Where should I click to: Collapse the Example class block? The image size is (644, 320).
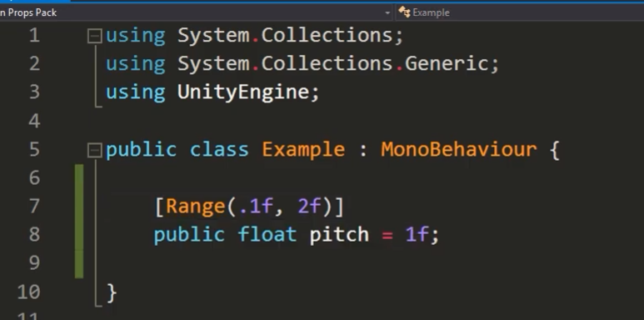[x=94, y=151]
